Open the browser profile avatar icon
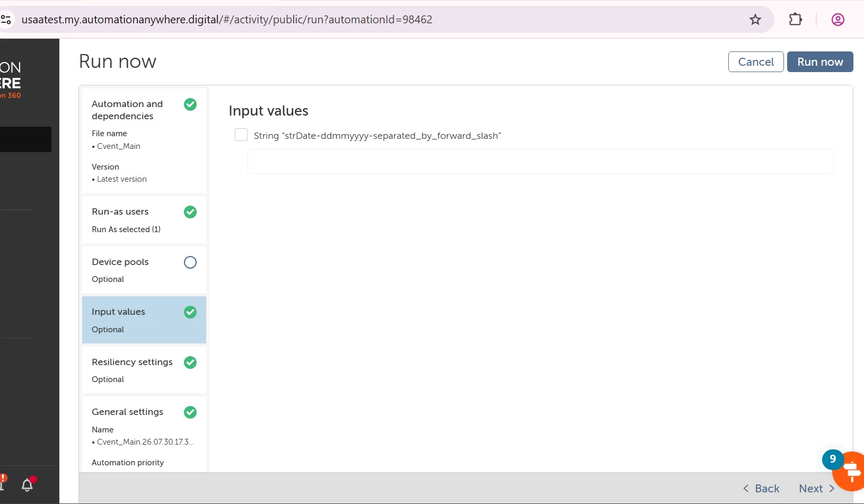 tap(838, 20)
